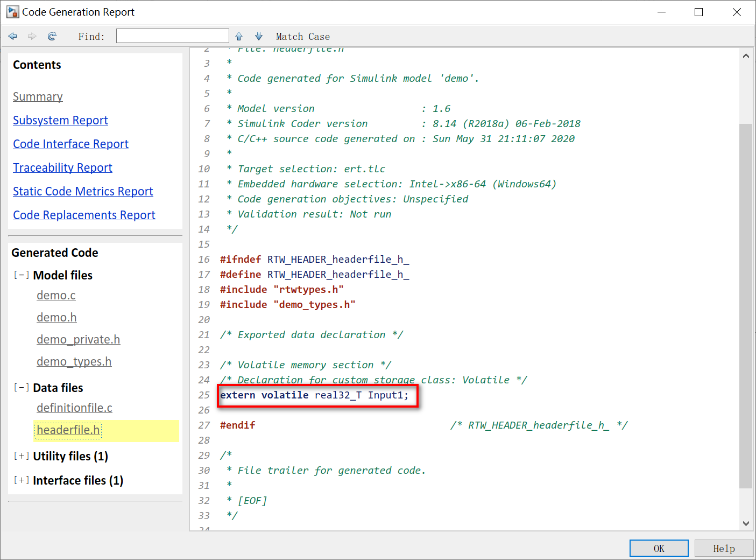
Task: Open the Static Code Metrics Report
Action: click(x=83, y=192)
